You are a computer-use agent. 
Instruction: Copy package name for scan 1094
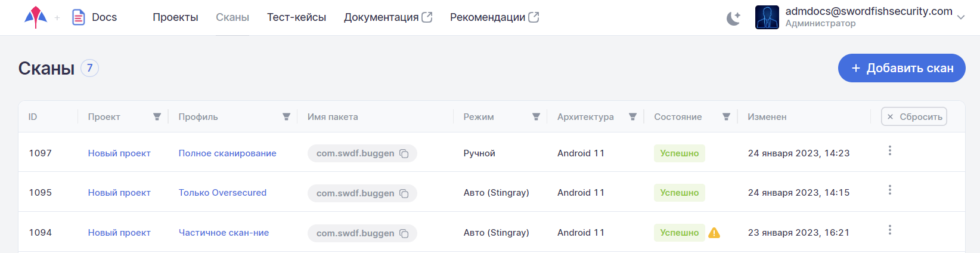pos(404,233)
